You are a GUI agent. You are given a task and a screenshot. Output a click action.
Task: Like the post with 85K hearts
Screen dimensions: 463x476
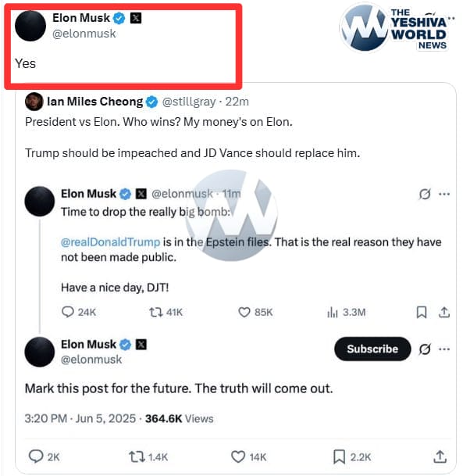coord(244,312)
